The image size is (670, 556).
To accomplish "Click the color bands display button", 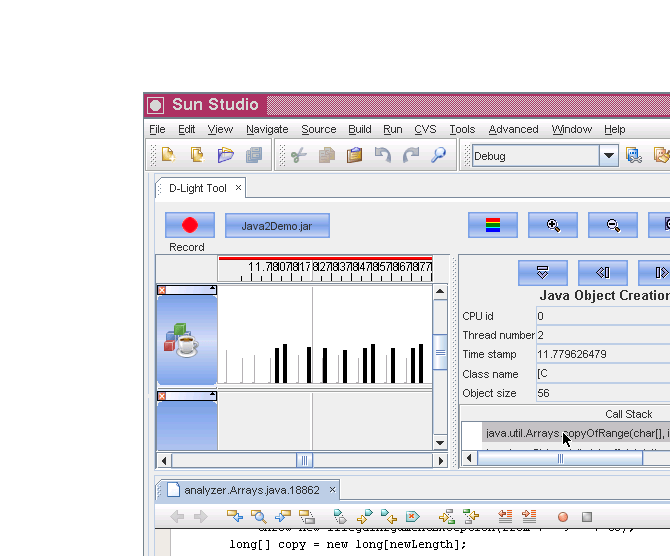I will (493, 225).
